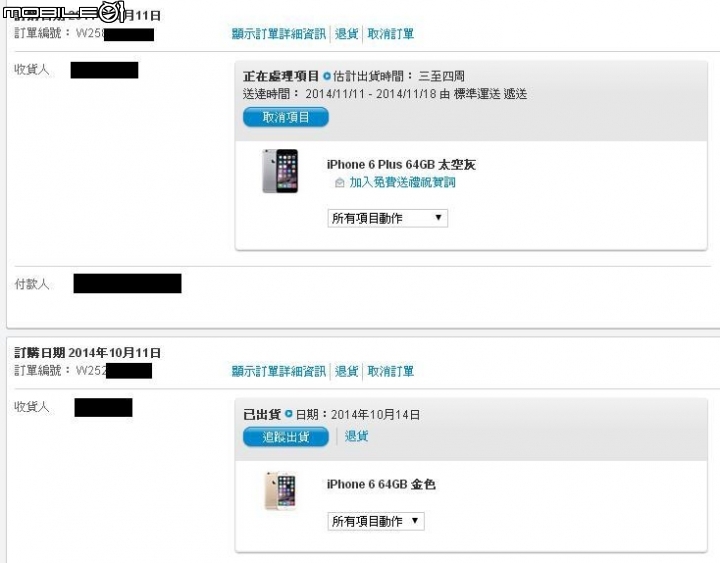The height and width of the screenshot is (563, 720).
Task: Click 退貨 link in W252 header row
Action: point(346,371)
